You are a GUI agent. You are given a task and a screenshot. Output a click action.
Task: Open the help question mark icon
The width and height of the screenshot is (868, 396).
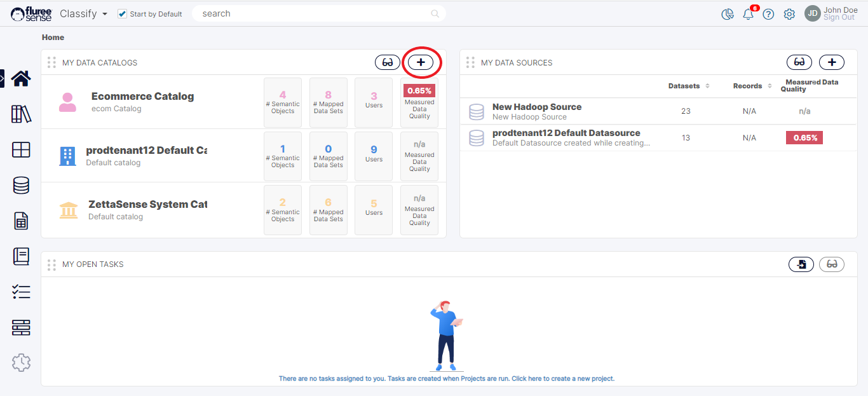tap(768, 14)
